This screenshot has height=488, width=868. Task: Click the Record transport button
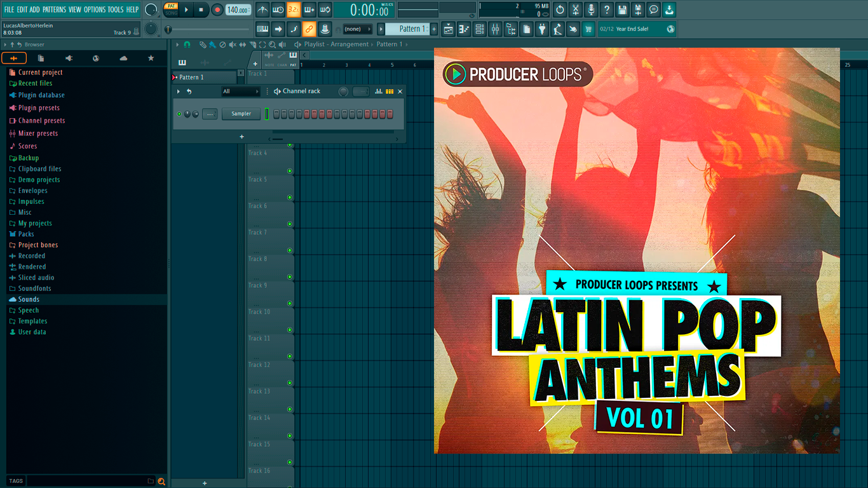217,10
